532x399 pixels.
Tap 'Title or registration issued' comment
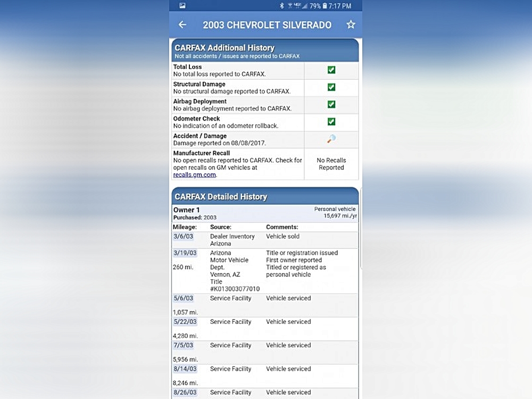tap(302, 253)
